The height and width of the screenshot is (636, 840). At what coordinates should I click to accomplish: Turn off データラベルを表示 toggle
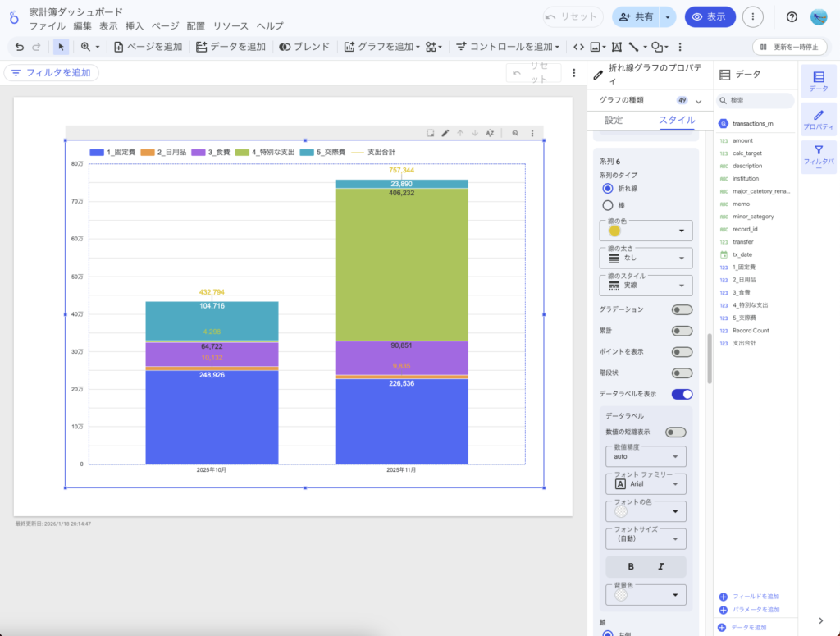[682, 394]
